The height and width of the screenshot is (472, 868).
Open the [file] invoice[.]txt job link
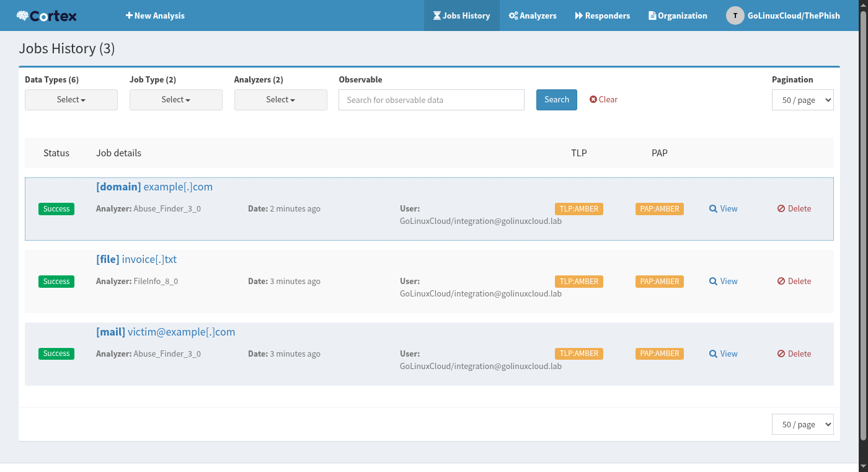click(x=136, y=259)
